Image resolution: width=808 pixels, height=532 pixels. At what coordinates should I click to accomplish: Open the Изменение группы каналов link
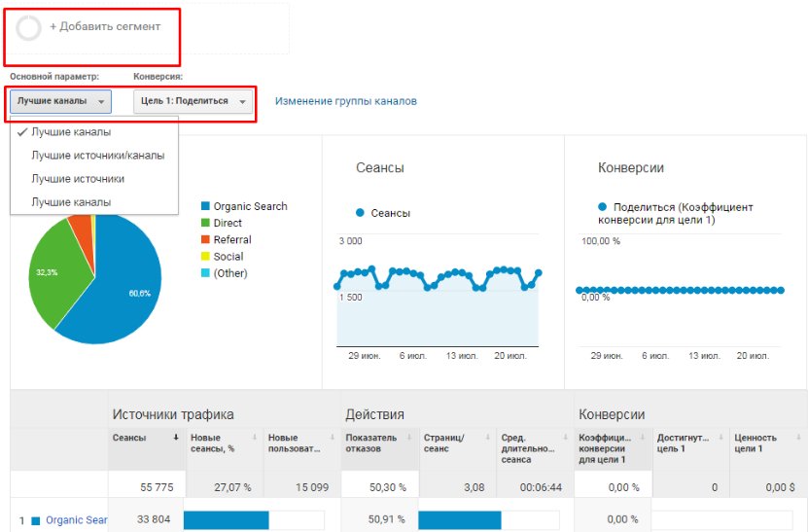[346, 101]
